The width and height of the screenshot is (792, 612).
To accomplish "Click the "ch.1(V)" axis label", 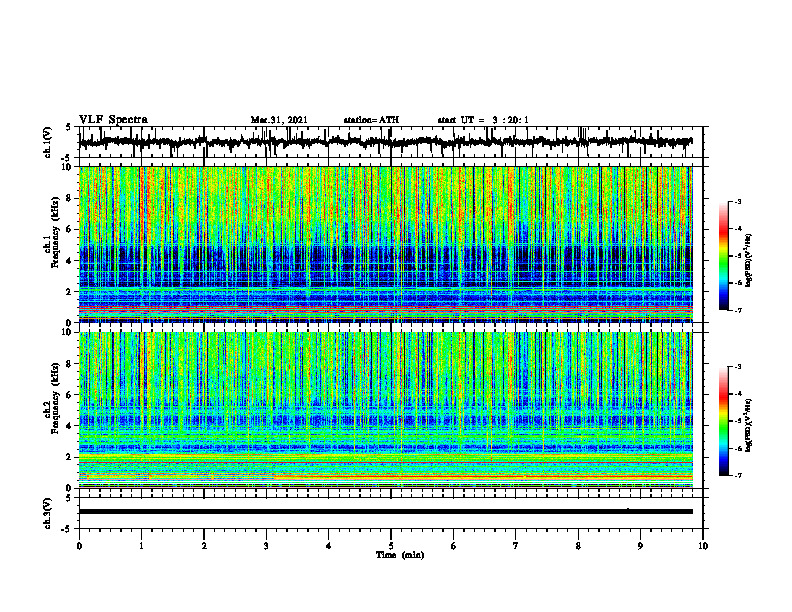I will pyautogui.click(x=47, y=142).
